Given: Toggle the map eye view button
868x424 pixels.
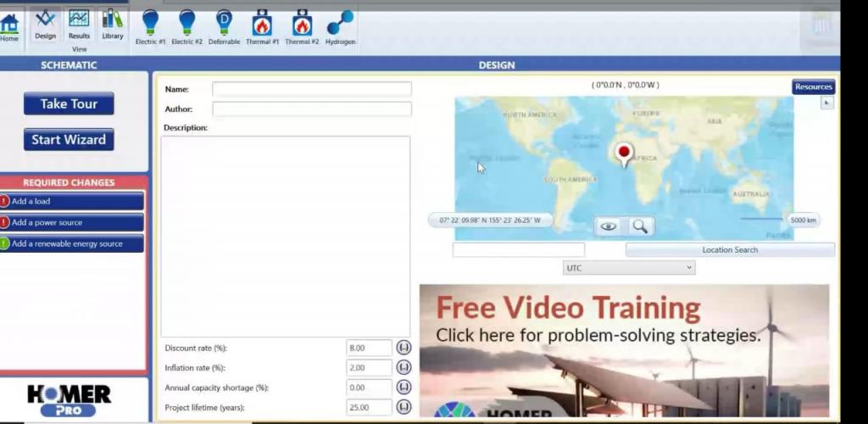Looking at the screenshot, I should (608, 226).
